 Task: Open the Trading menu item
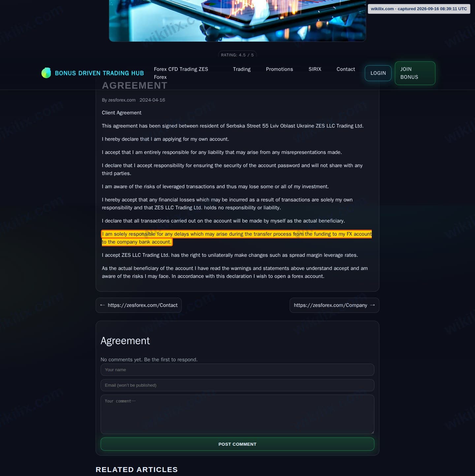coord(242,69)
